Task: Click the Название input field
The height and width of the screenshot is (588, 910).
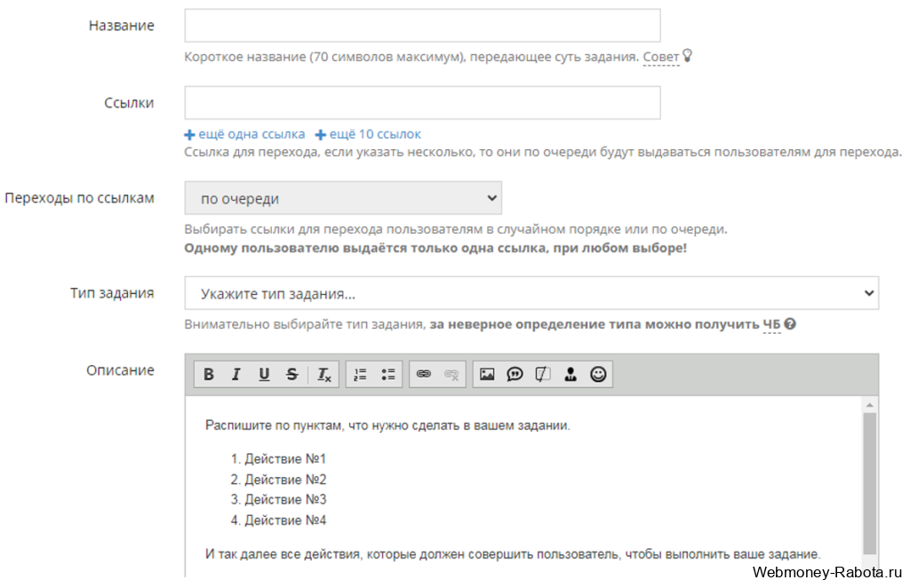Action: (422, 26)
